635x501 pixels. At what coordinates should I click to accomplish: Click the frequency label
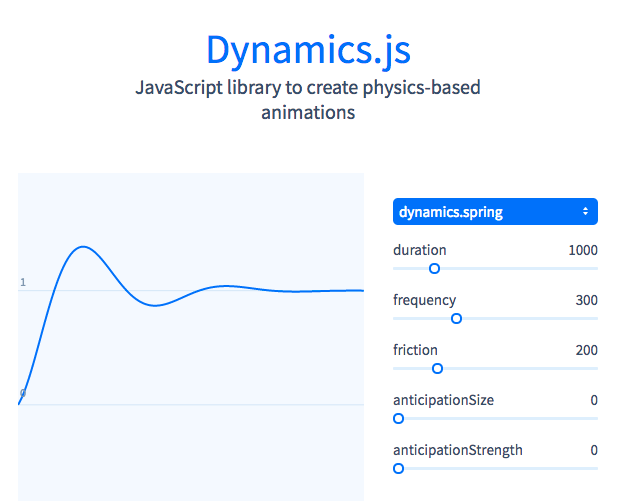coord(424,301)
